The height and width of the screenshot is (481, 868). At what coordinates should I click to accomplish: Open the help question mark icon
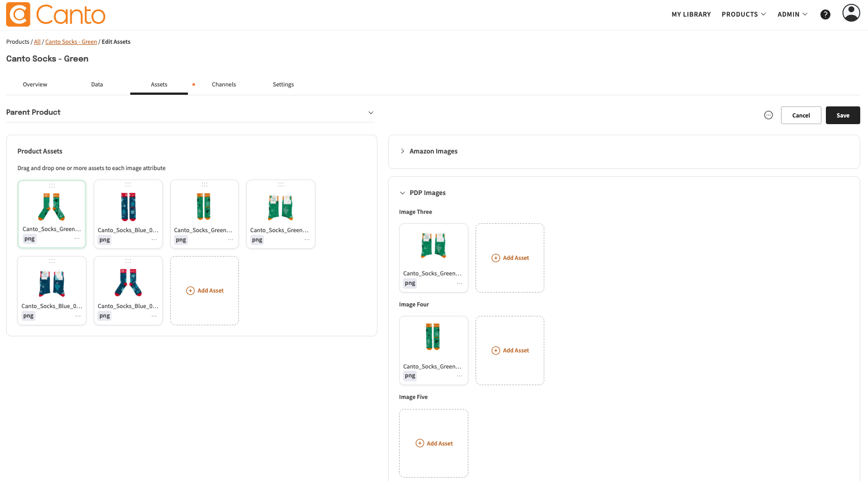tap(825, 14)
